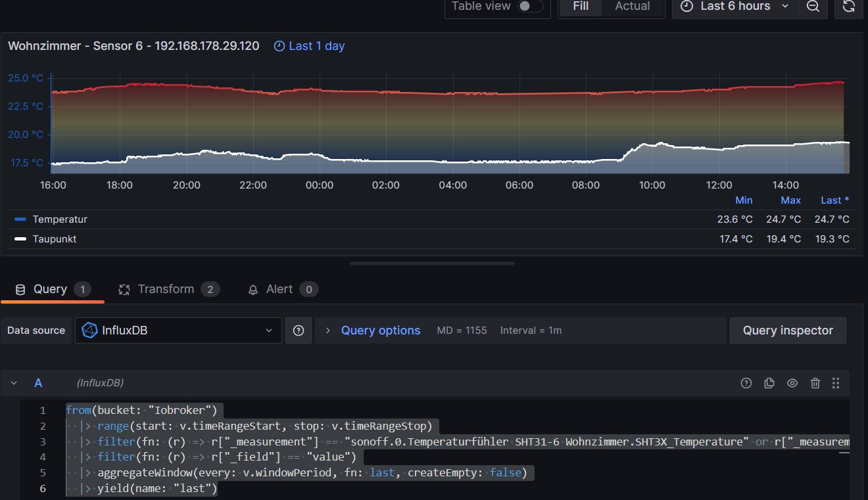Click the Wohnzimmer Sensor 6 panel title

(133, 46)
